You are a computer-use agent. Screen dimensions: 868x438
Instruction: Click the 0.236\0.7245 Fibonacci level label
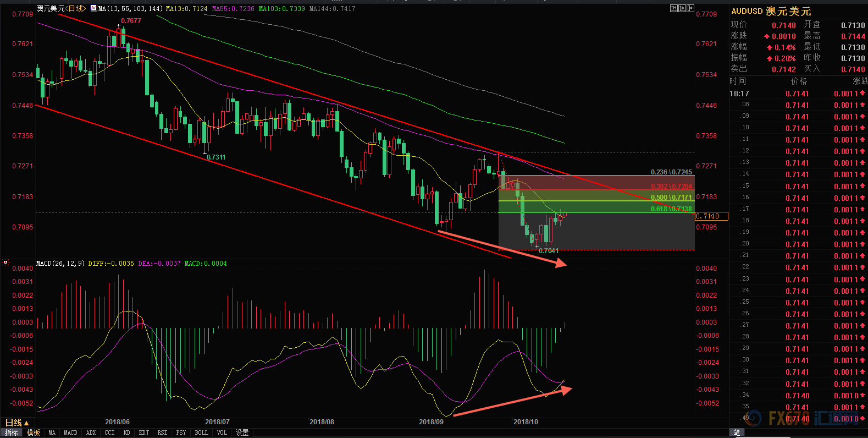[671, 172]
